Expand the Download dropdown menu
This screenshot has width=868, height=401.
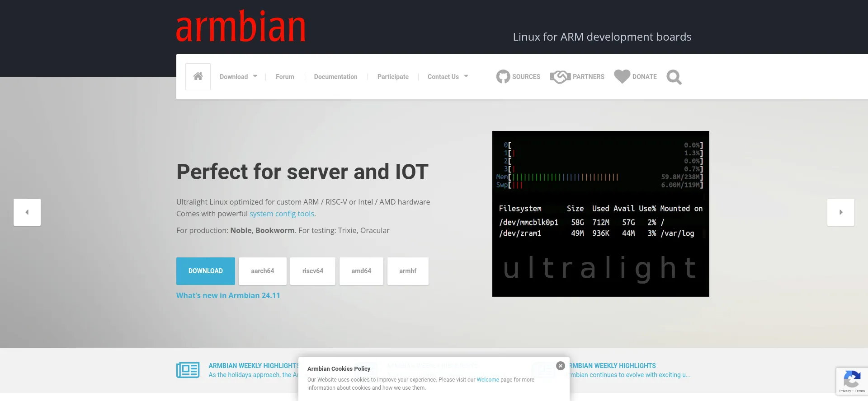[238, 77]
